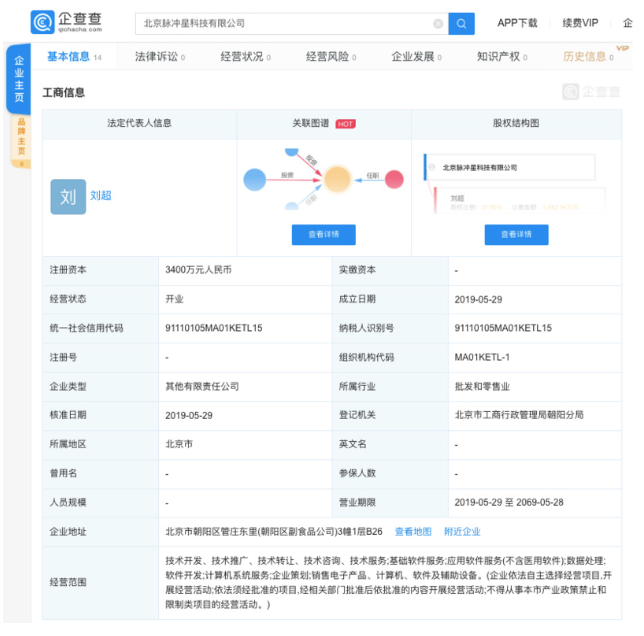644x636 pixels.
Task: Click 查看详情 under 股权结构图
Action: click(x=516, y=234)
